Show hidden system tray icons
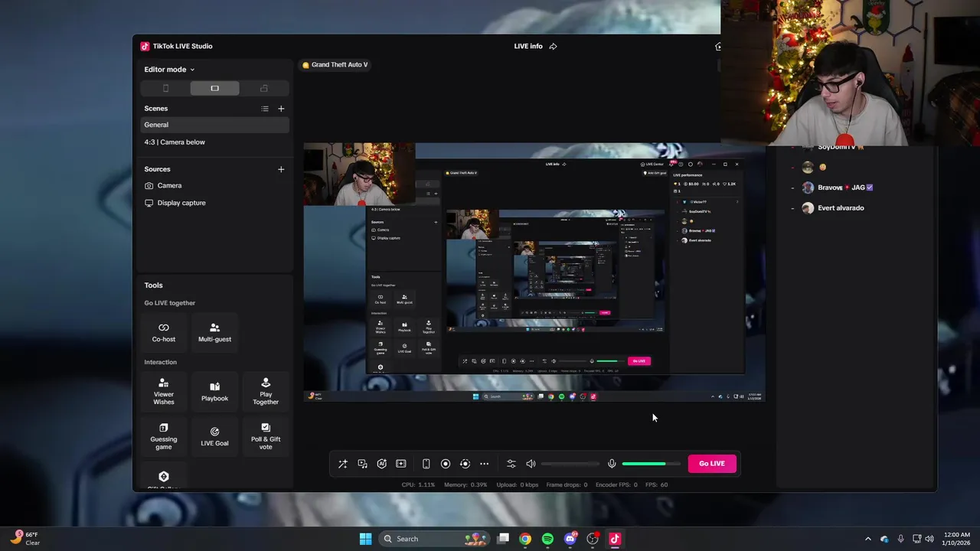 point(867,539)
